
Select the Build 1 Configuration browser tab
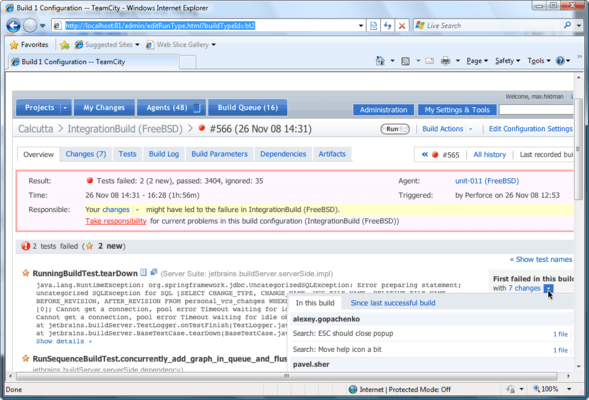pos(93,62)
